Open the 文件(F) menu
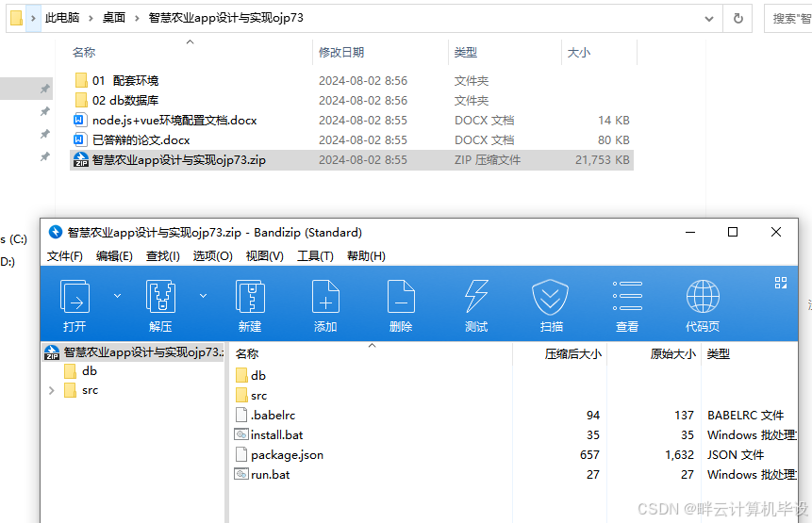The width and height of the screenshot is (812, 523). coord(65,256)
